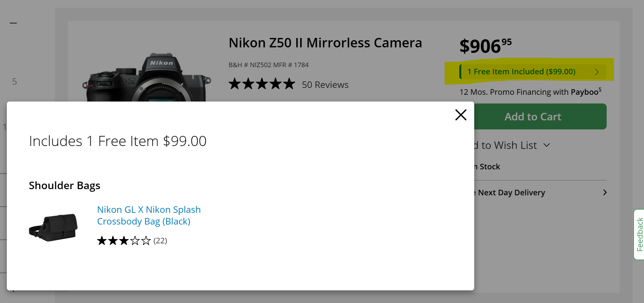The image size is (644, 303).
Task: Click the $906.95 price
Action: [485, 46]
